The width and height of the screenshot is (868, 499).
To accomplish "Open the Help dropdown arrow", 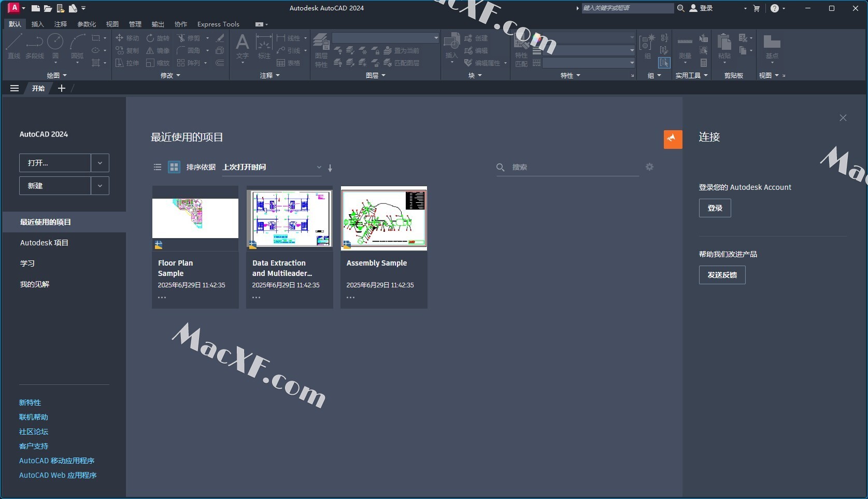I will (x=784, y=8).
